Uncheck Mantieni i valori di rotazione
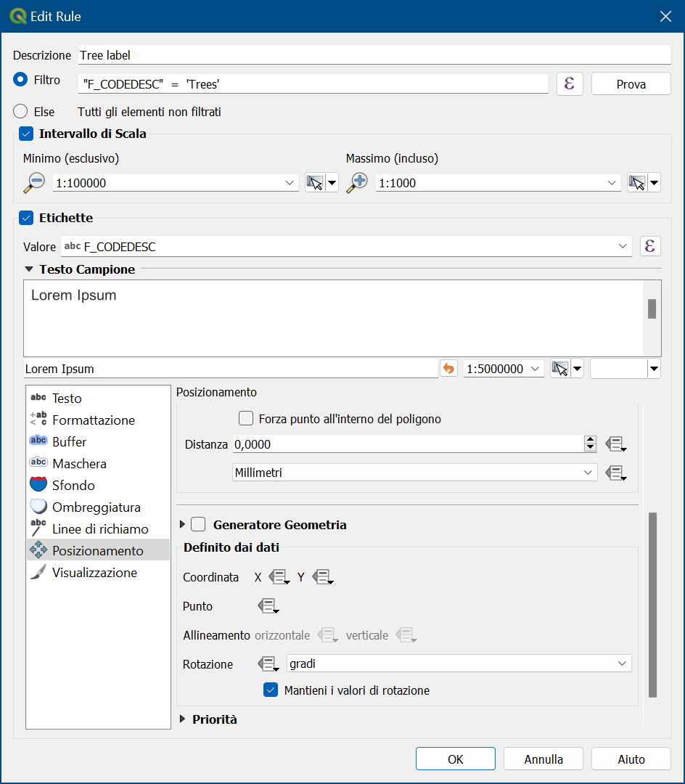The image size is (685, 784). [271, 690]
